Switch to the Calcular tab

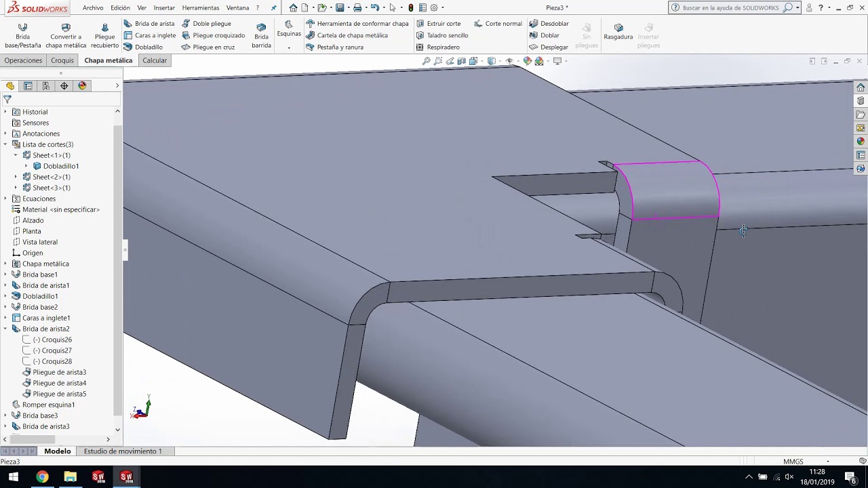155,60
